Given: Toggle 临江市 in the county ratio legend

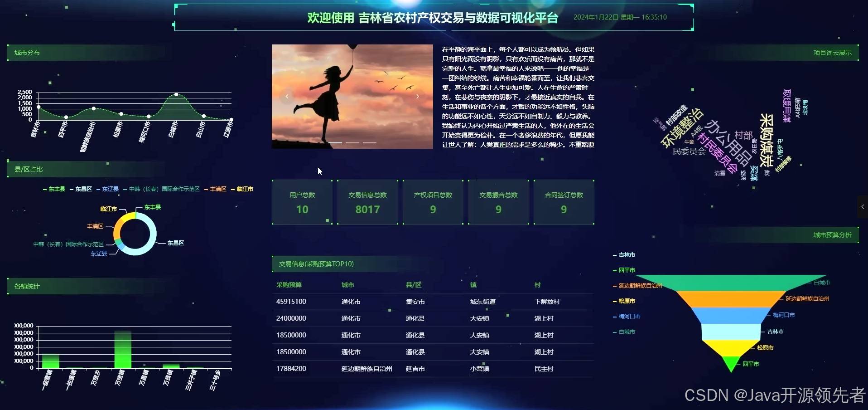Looking at the screenshot, I should [x=242, y=189].
